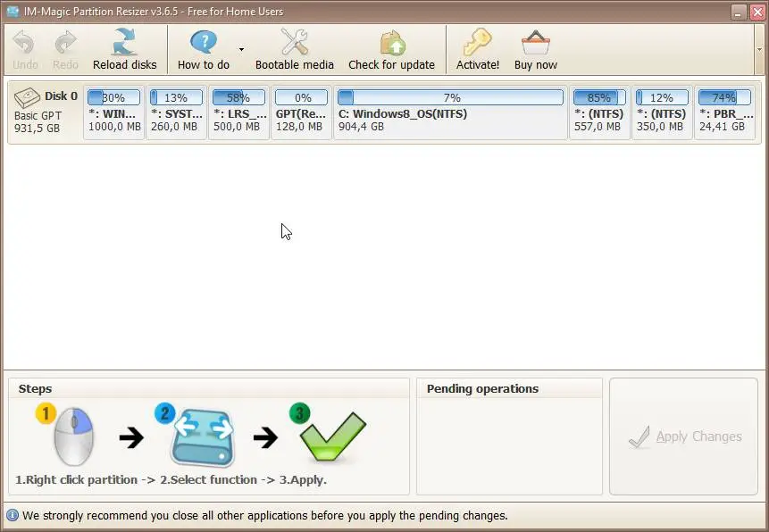Select the SYST... 260,0 MB partition

point(176,112)
